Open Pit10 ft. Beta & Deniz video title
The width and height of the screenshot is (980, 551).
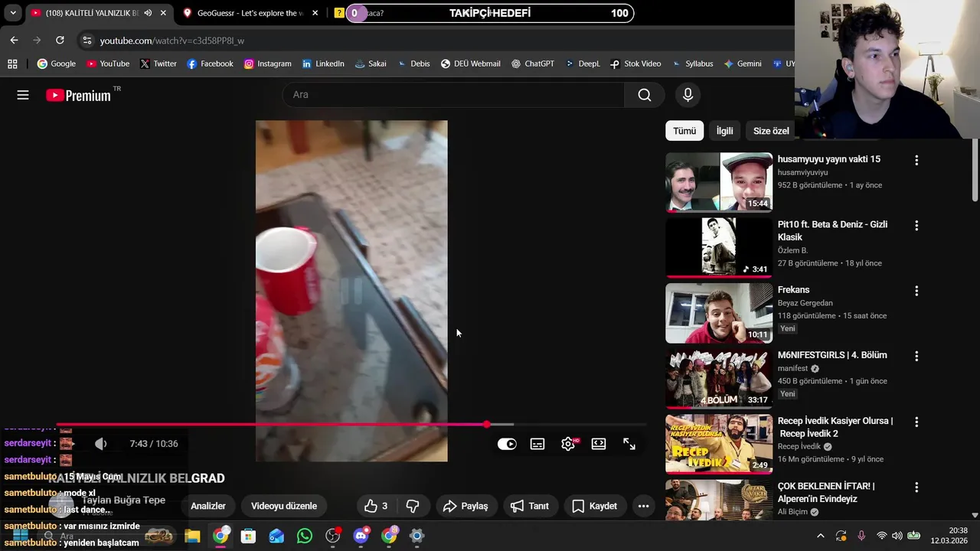832,230
